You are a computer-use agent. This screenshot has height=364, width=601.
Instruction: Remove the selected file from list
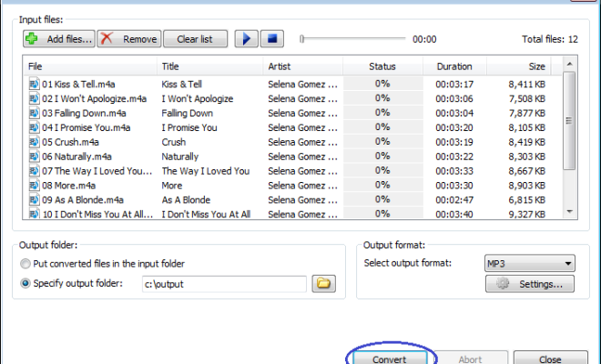(x=129, y=39)
